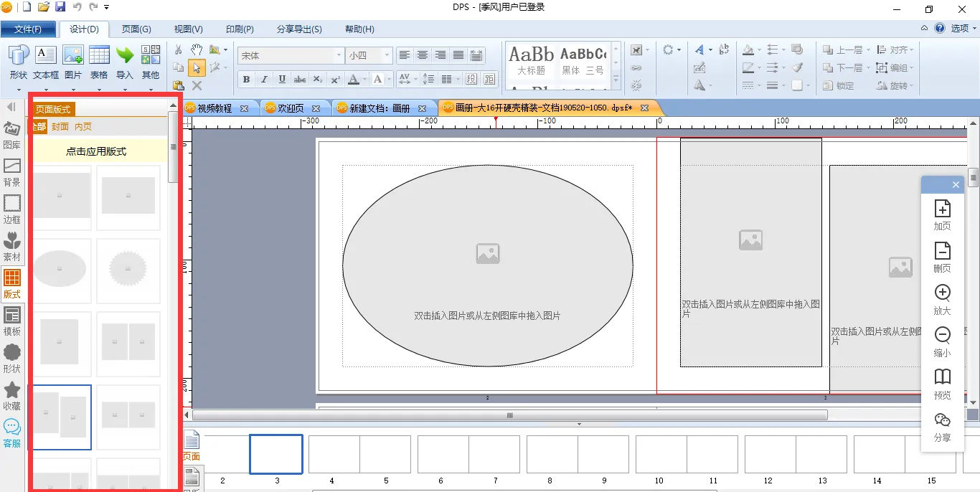Viewport: 980px width, 492px height.
Task: Expand the 对齐 align dropdown
Action: coord(896,50)
